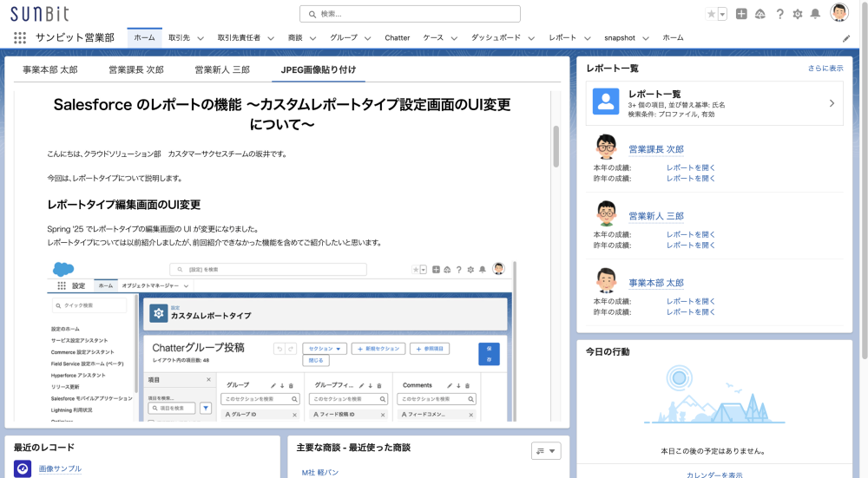The image size is (868, 478).
Task: Open 営業課長 次郎's 本年の成績 report link
Action: click(691, 167)
